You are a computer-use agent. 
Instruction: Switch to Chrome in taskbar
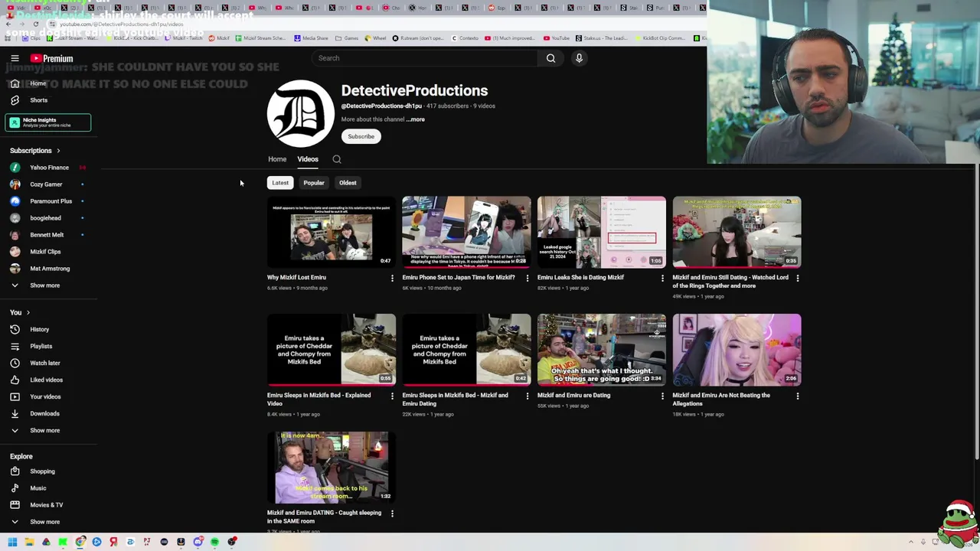click(80, 542)
